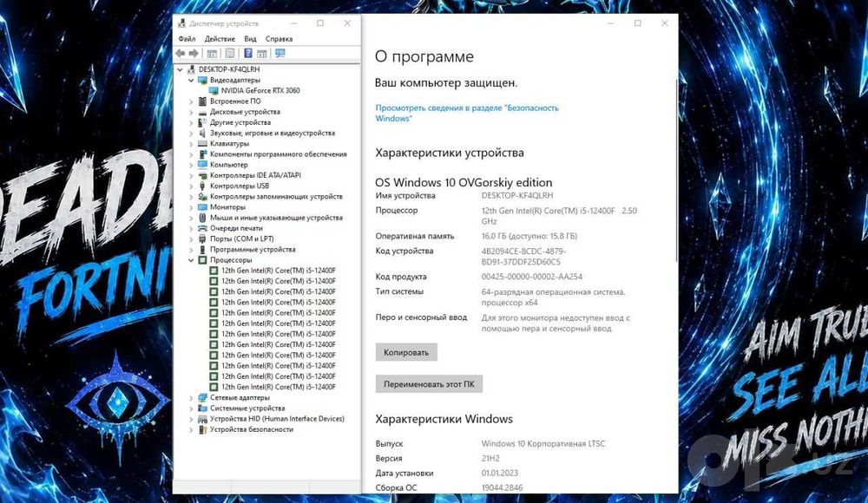This screenshot has width=868, height=503.
Task: Click the Диспетчер устройств title bar icon
Action: point(181,23)
